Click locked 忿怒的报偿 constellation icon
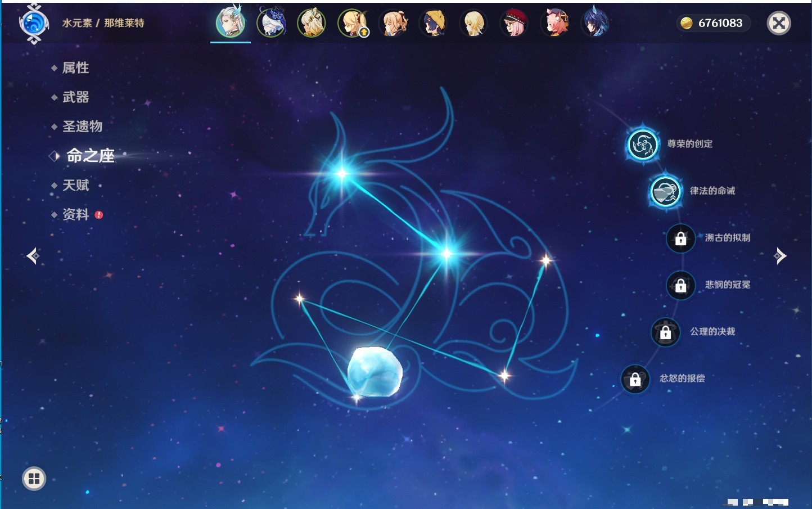The width and height of the screenshot is (812, 509). [x=635, y=379]
